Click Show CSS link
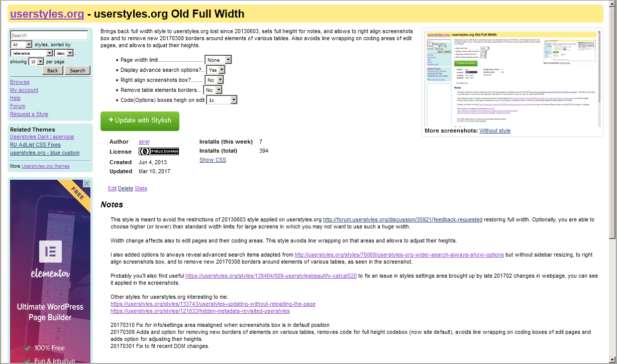This screenshot has height=364, width=617. tap(213, 160)
